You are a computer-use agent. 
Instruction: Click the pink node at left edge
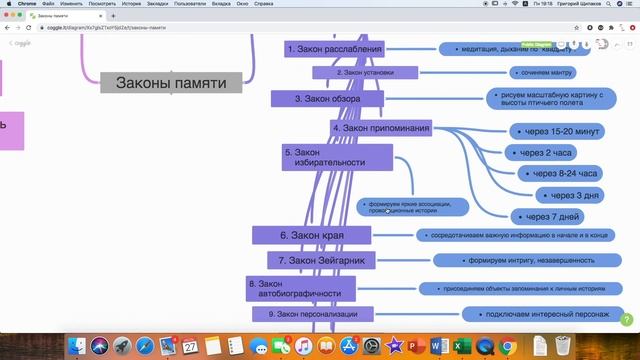point(12,131)
